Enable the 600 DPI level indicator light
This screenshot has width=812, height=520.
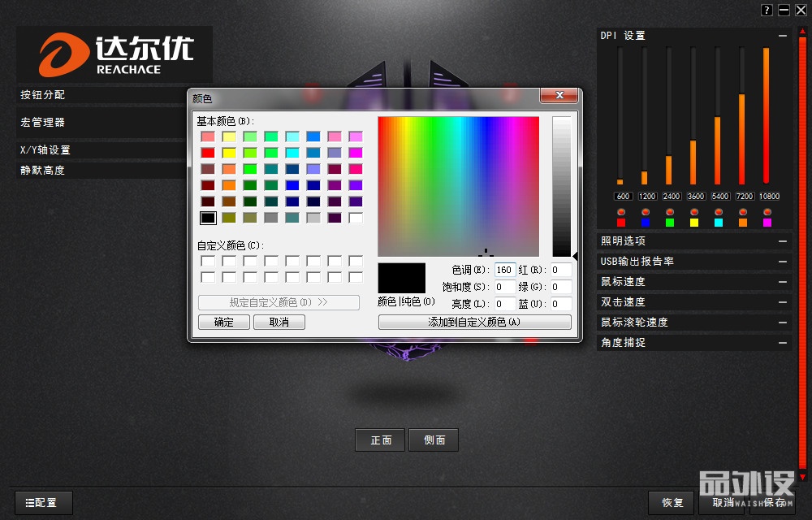(621, 211)
